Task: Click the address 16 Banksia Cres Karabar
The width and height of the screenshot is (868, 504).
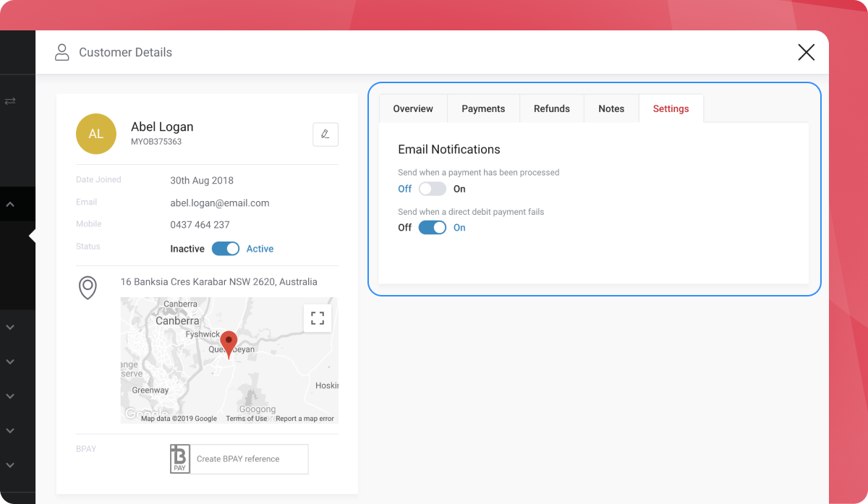Action: [218, 282]
